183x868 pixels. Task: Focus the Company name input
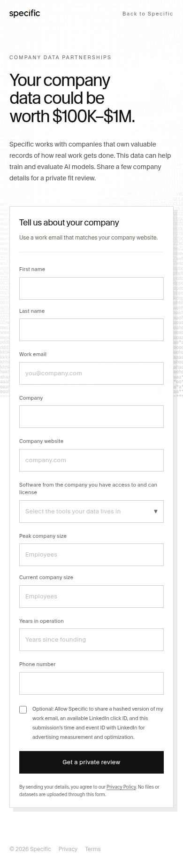91,417
